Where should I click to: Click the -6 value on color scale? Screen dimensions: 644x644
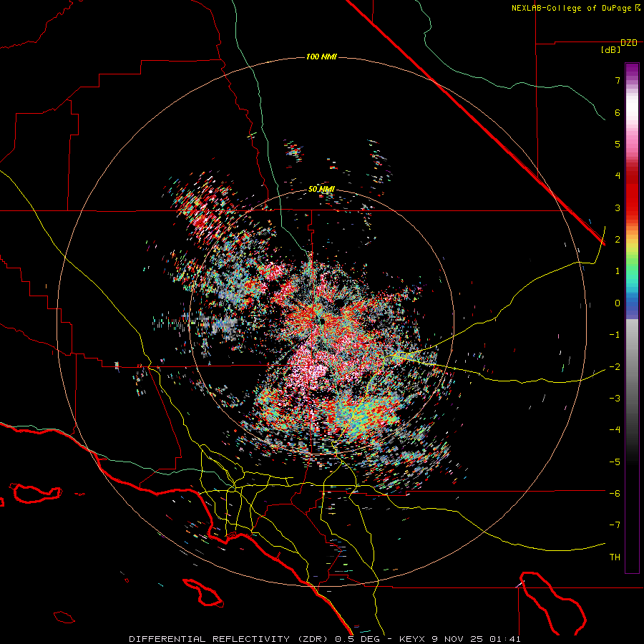(615, 494)
